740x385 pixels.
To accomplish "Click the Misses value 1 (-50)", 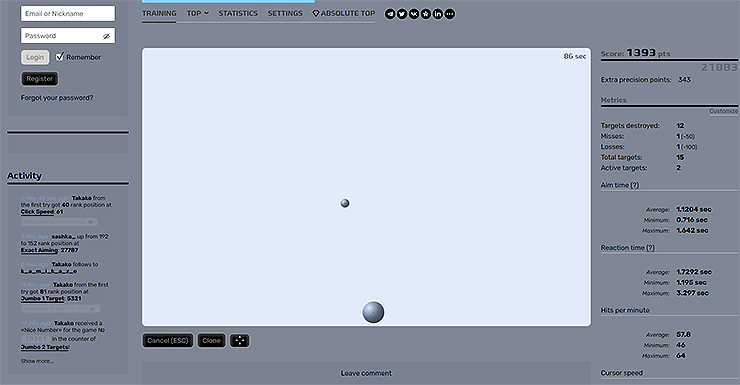I will click(x=685, y=136).
